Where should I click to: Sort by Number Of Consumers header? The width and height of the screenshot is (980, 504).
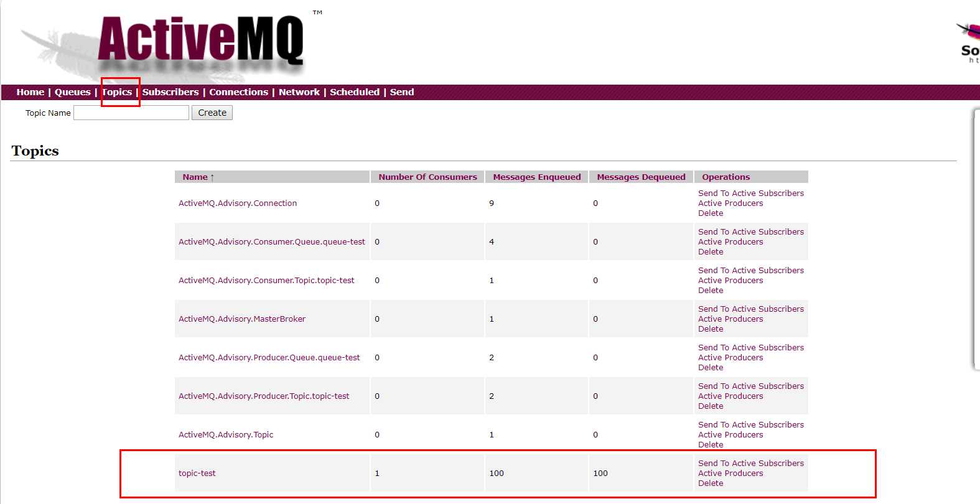click(427, 177)
